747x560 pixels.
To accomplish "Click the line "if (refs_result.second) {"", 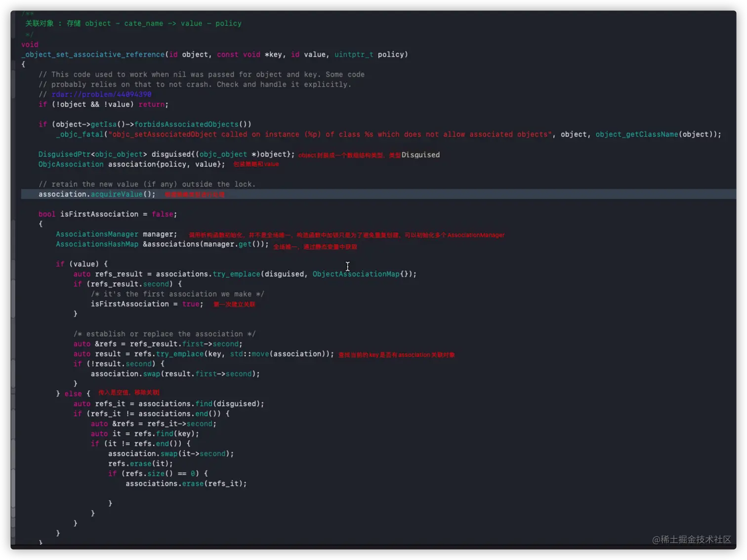I will point(127,284).
